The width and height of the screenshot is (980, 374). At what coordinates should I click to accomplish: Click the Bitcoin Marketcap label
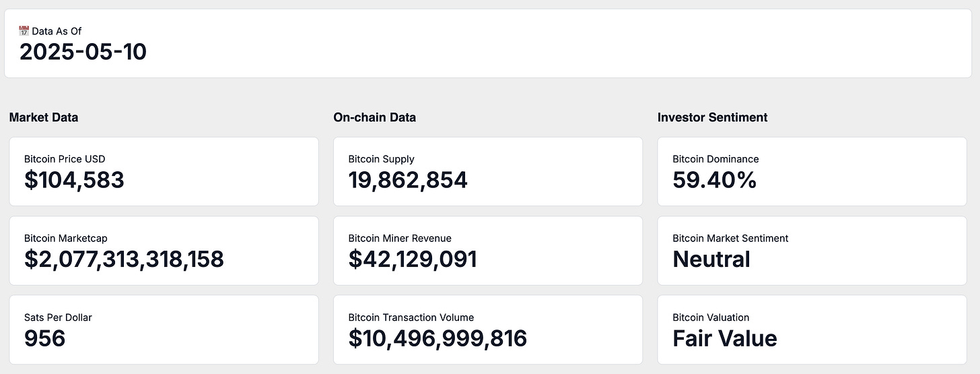65,238
